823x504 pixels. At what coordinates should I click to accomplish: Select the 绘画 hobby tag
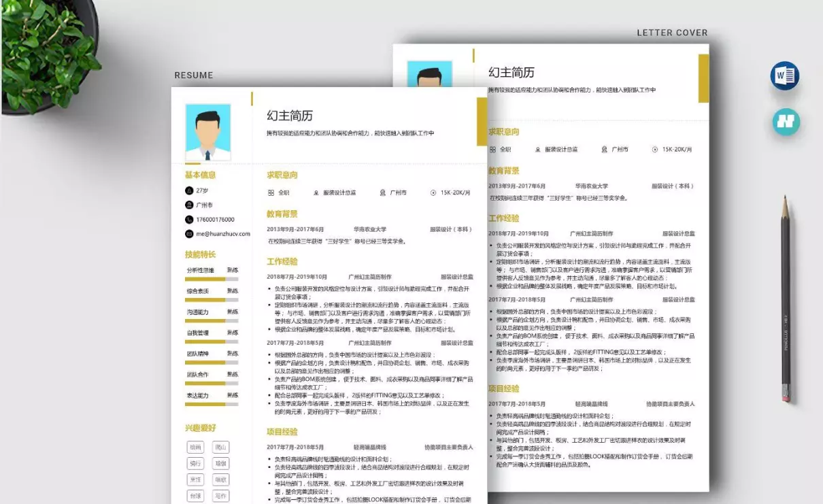pyautogui.click(x=196, y=447)
